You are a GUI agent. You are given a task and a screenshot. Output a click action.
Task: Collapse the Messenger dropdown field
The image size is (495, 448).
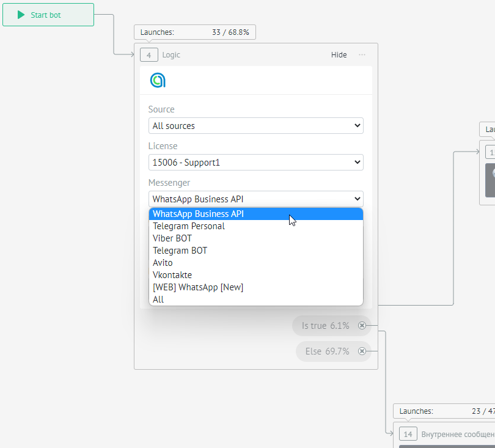pyautogui.click(x=255, y=199)
